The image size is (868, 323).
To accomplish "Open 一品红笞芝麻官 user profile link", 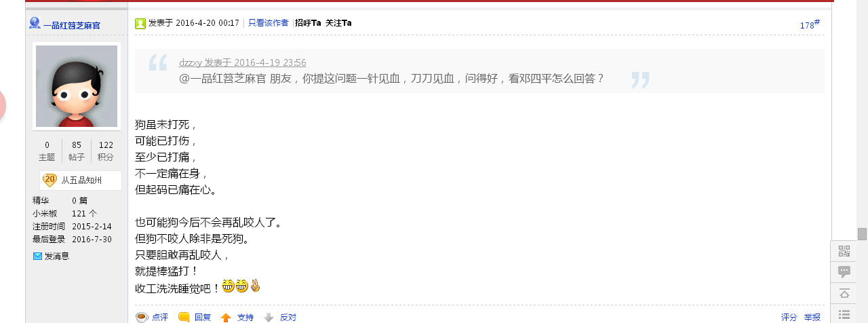I will [72, 25].
